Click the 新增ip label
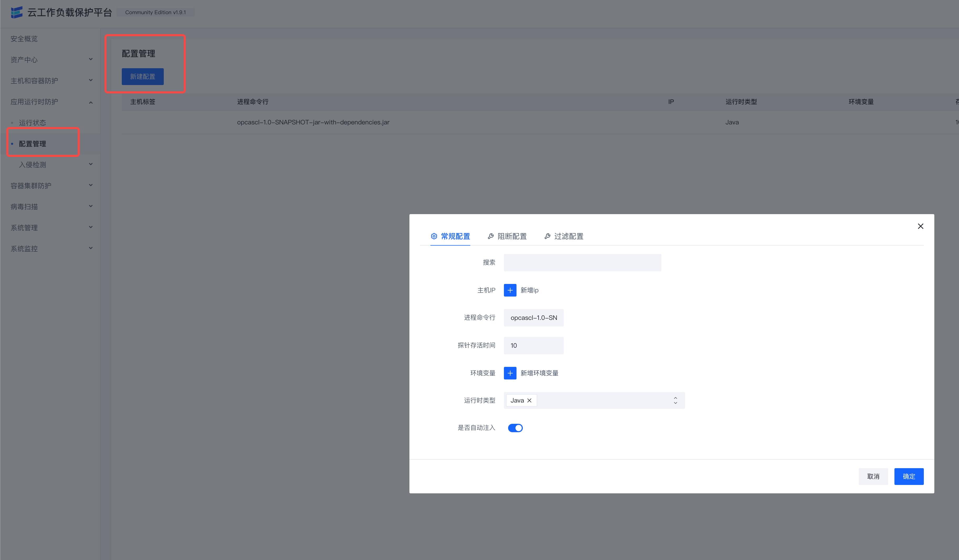Screen dimensions: 959x560 pyautogui.click(x=529, y=290)
